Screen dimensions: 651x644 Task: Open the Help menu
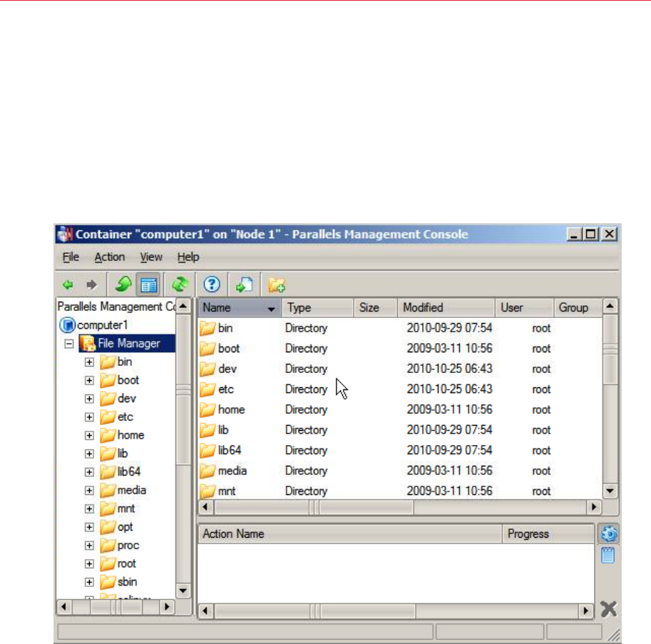(x=188, y=257)
